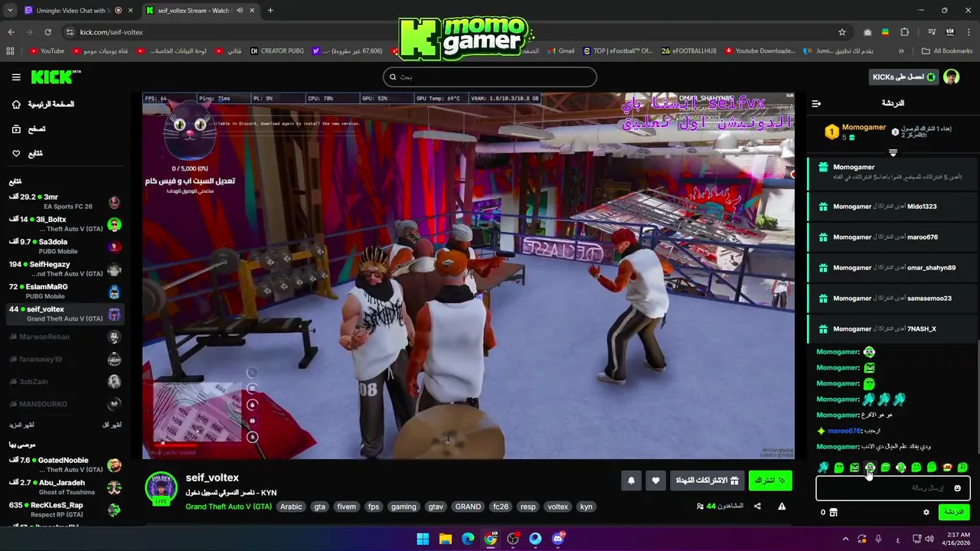The width and height of the screenshot is (980, 551).
Task: Select the fivem tag
Action: [x=346, y=507]
